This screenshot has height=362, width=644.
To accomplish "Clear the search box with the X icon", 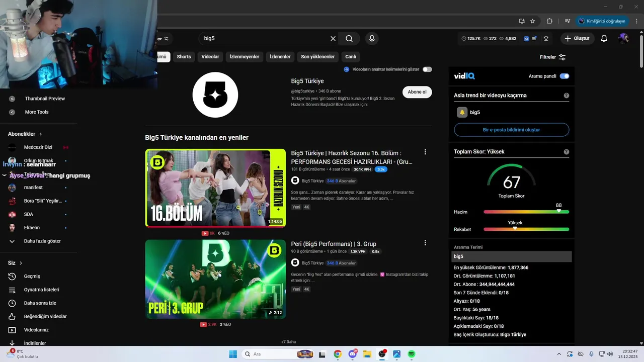I will coord(333,39).
